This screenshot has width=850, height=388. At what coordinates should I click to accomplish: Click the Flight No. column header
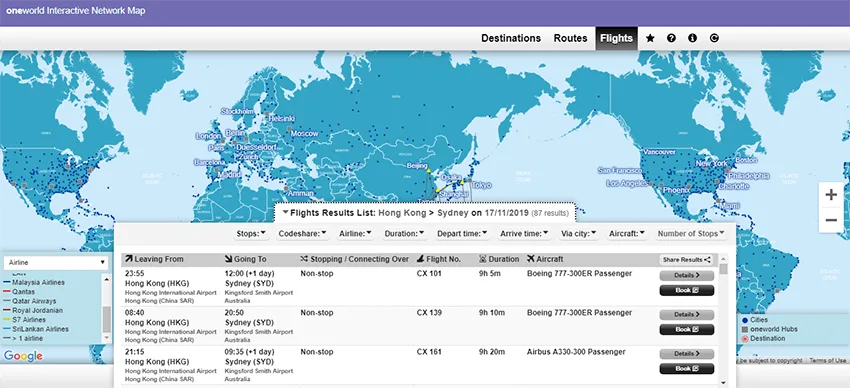tap(439, 259)
